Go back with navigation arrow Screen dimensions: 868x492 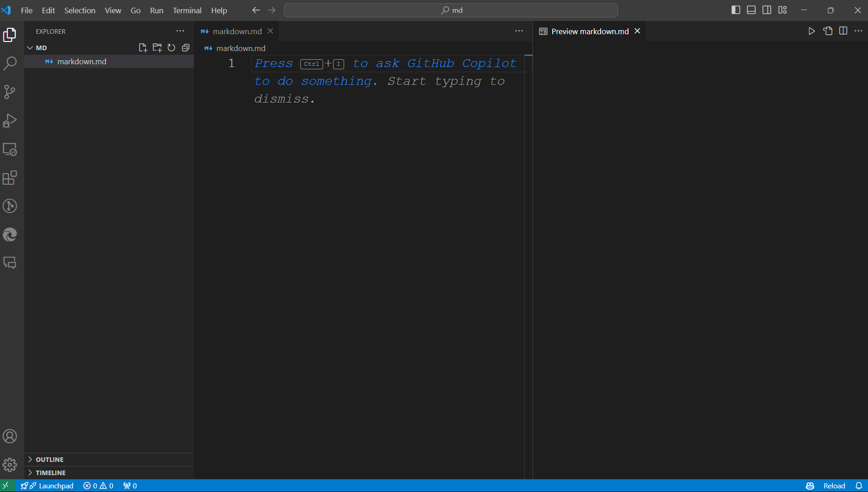pos(256,10)
